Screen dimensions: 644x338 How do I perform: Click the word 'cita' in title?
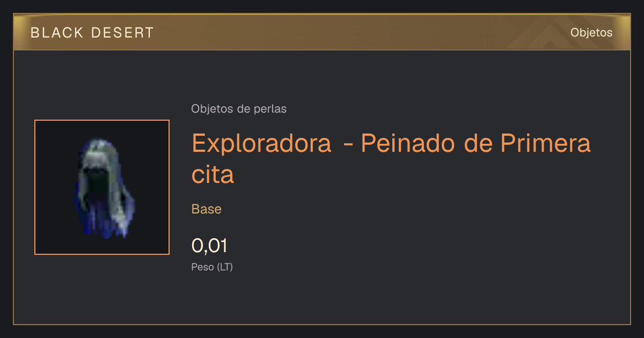213,174
